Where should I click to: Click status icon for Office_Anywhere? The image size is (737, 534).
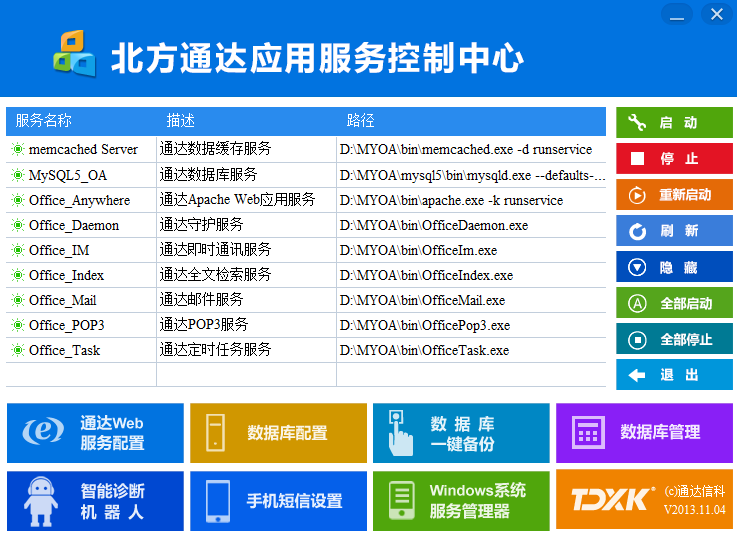pyautogui.click(x=18, y=200)
